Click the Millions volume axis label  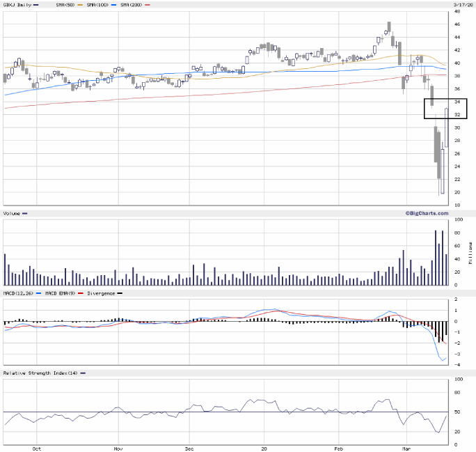(470, 252)
